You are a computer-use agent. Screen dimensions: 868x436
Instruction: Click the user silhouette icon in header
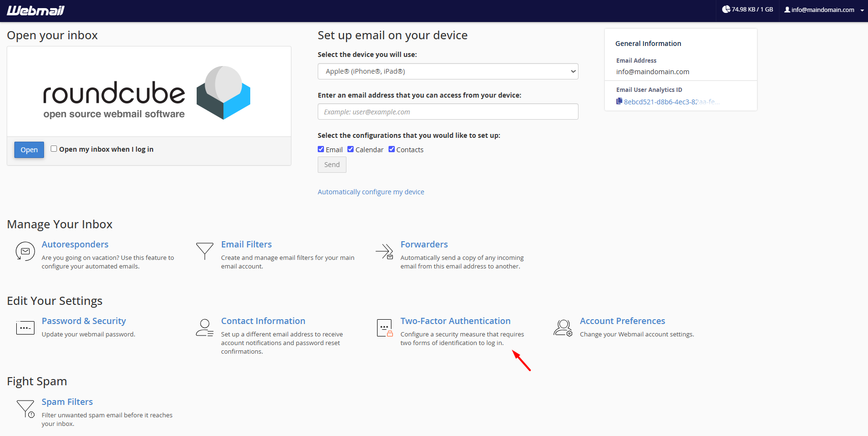[x=787, y=10]
